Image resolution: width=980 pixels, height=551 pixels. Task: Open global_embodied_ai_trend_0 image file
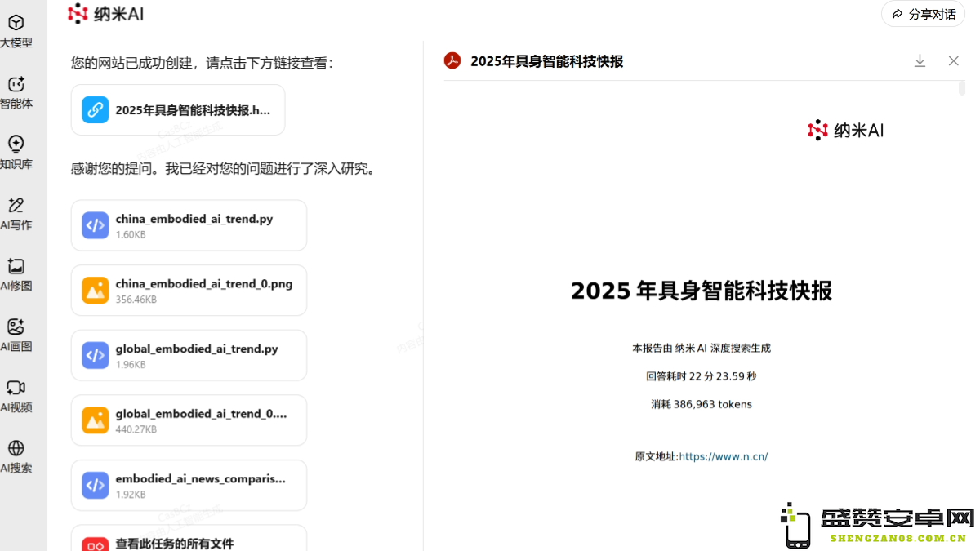189,420
